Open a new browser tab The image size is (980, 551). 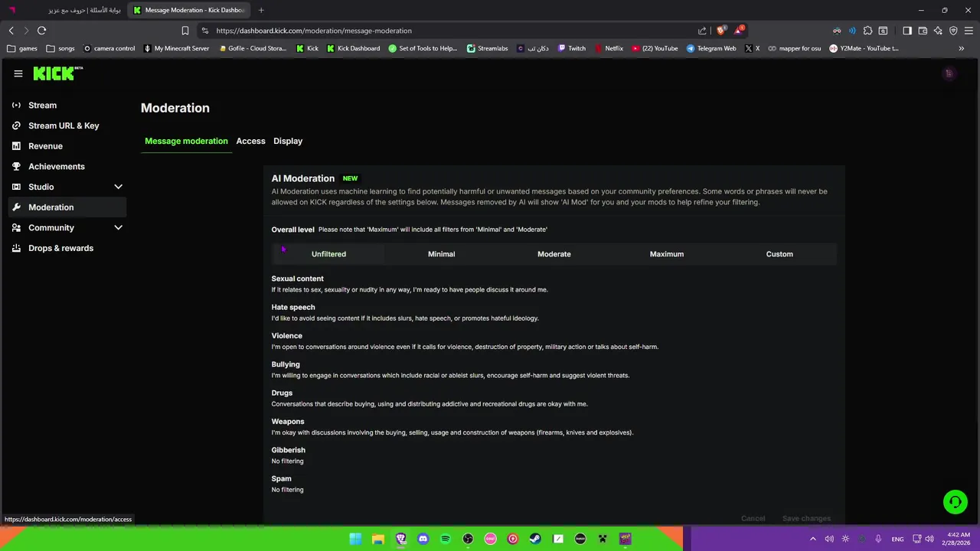click(261, 10)
